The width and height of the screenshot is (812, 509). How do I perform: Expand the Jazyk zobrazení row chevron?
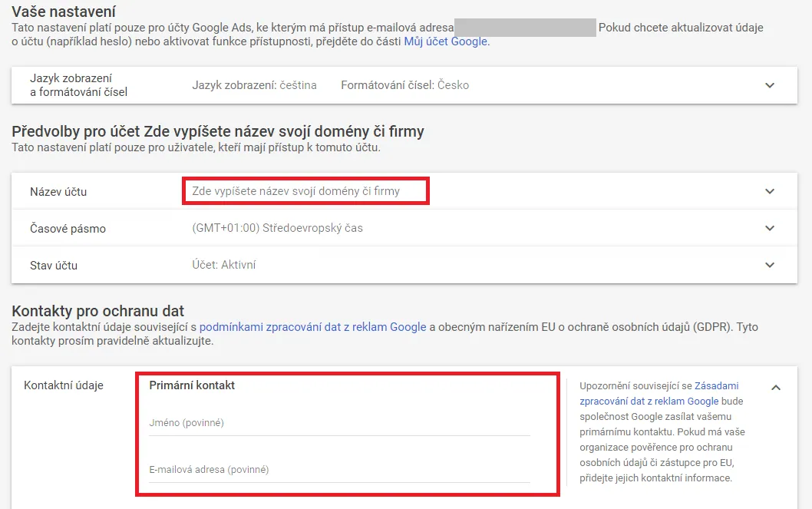tap(770, 85)
